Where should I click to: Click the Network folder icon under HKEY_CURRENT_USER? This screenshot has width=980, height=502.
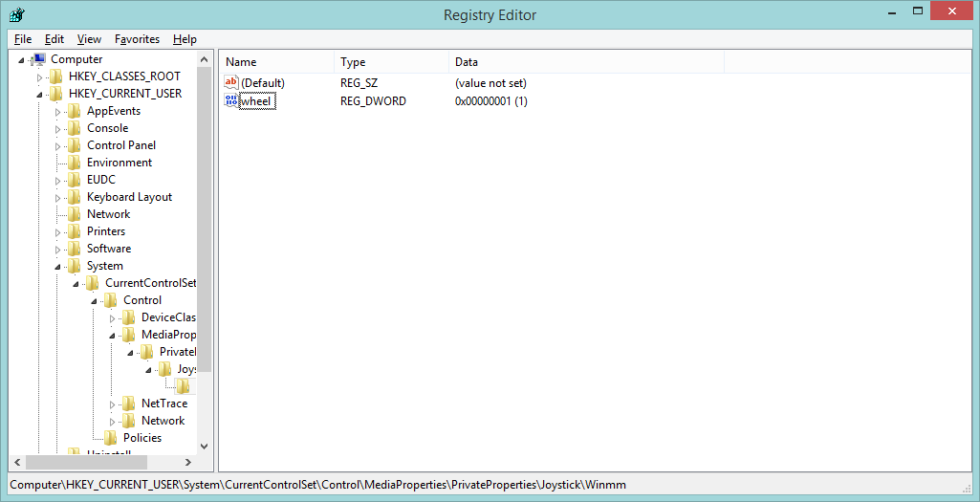(75, 214)
